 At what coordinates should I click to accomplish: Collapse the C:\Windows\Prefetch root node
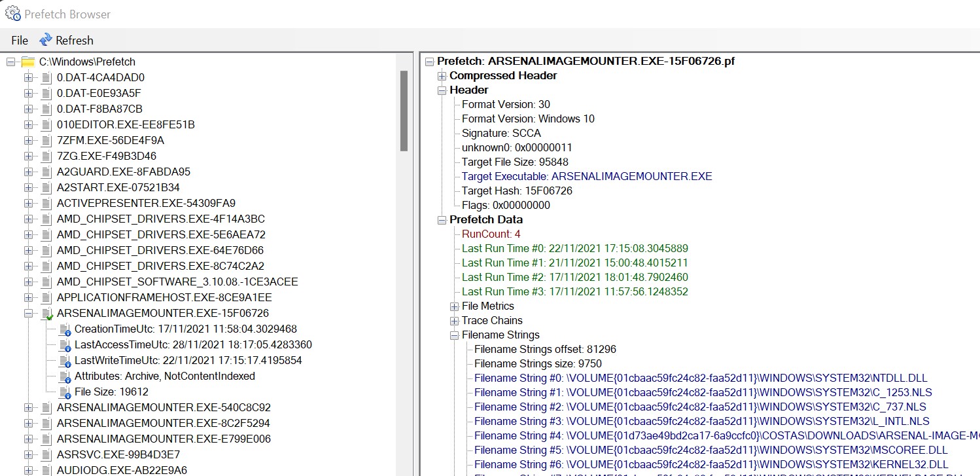point(10,62)
